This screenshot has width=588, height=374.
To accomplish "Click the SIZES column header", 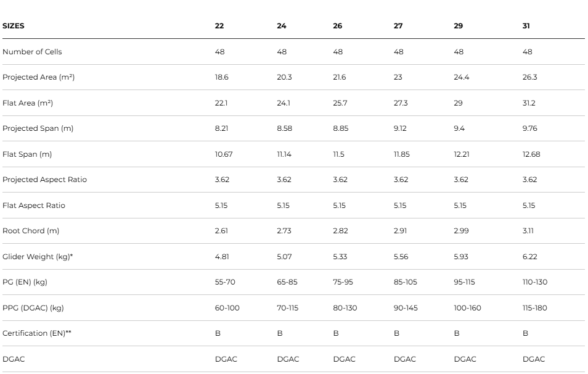I will [14, 26].
